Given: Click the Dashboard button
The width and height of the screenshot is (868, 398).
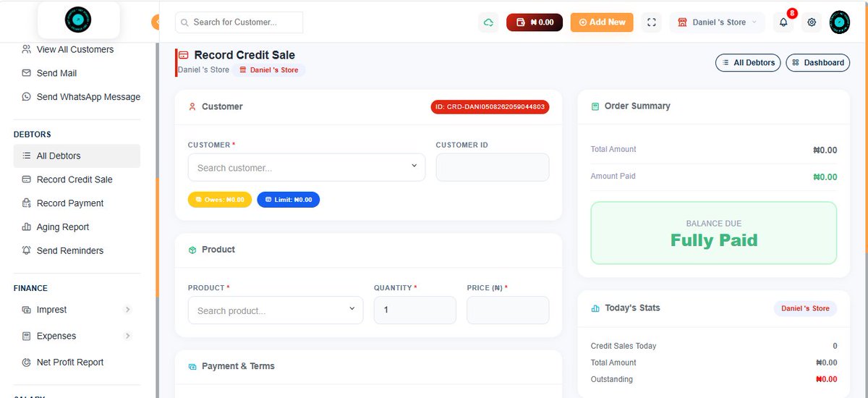Looking at the screenshot, I should 817,63.
